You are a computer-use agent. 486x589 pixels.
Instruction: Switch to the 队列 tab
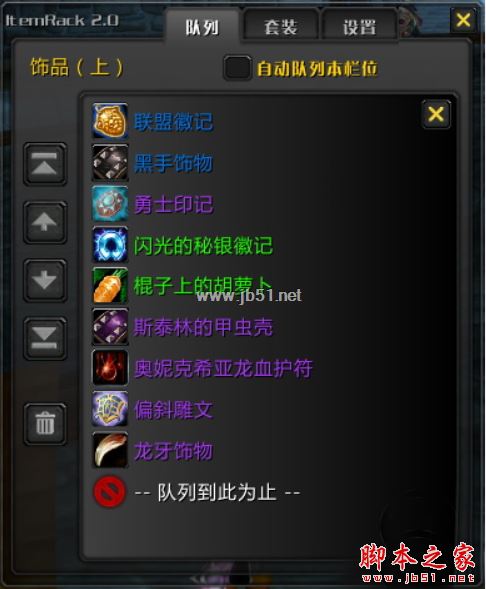coord(202,27)
